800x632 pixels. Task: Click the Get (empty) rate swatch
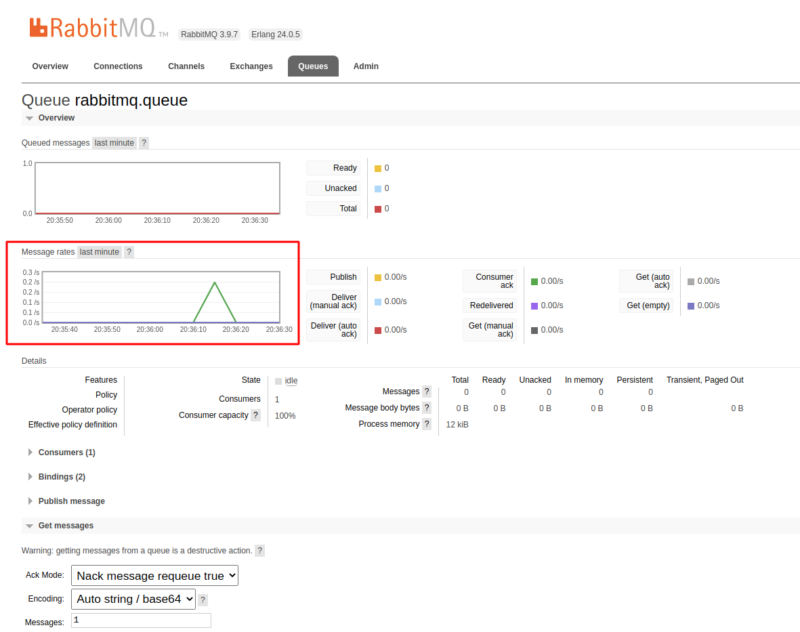coord(691,306)
